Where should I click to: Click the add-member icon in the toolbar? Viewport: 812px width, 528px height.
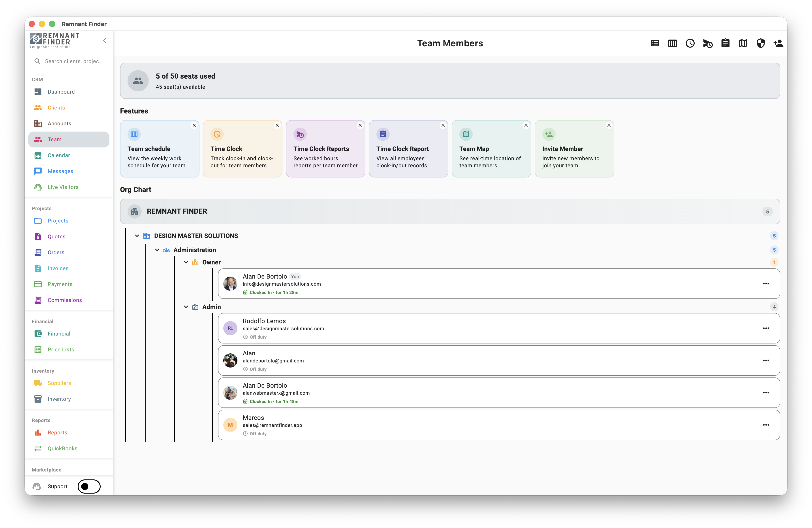pyautogui.click(x=778, y=43)
